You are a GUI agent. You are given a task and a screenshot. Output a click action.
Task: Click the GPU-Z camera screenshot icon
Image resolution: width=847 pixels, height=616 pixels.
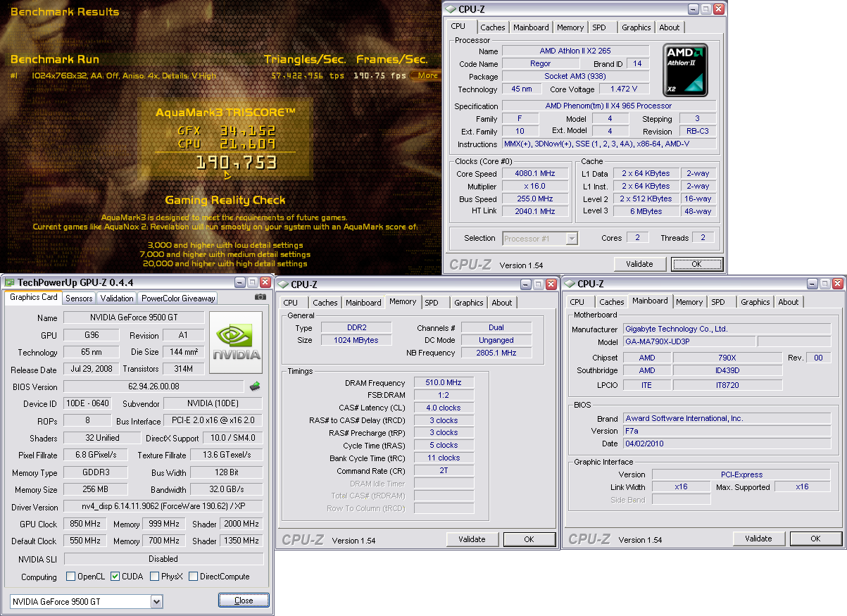pyautogui.click(x=261, y=298)
